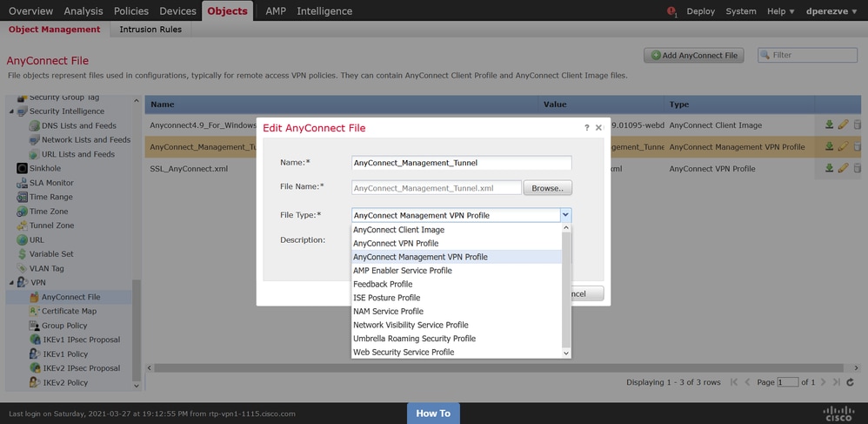Collapse the Security Intelligence tree node
The image size is (868, 424).
pyautogui.click(x=11, y=111)
